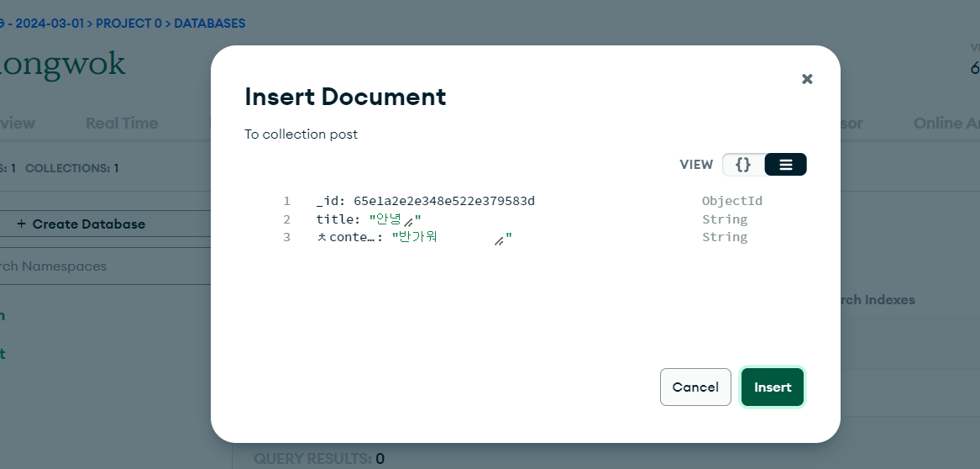Viewport: 980px width, 469px height.
Task: Edit the _id value 65e1a2e2e348e522e379583d
Action: pyautogui.click(x=443, y=201)
